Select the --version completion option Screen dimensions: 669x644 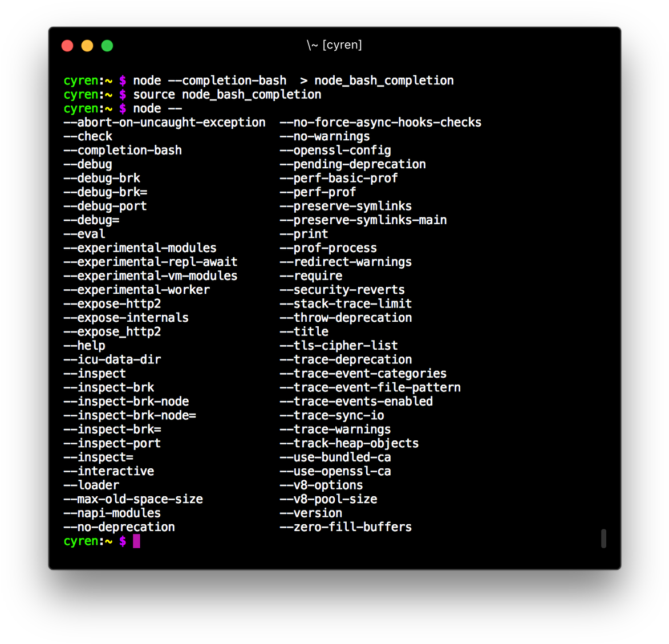point(311,513)
